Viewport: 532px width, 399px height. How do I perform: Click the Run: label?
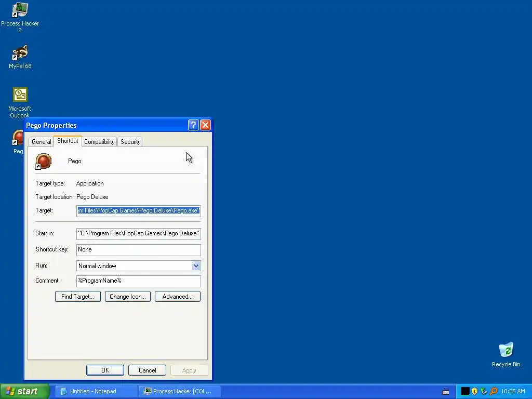coord(41,265)
